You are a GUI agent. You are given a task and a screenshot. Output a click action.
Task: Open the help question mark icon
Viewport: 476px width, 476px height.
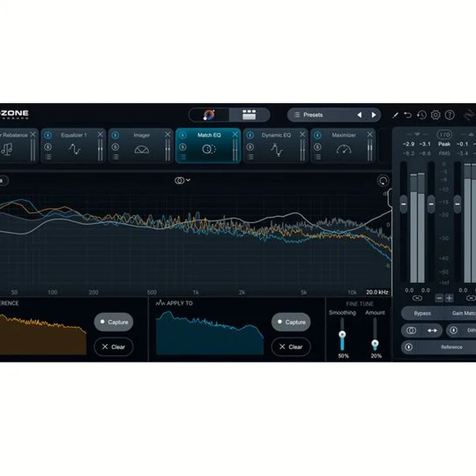450,115
